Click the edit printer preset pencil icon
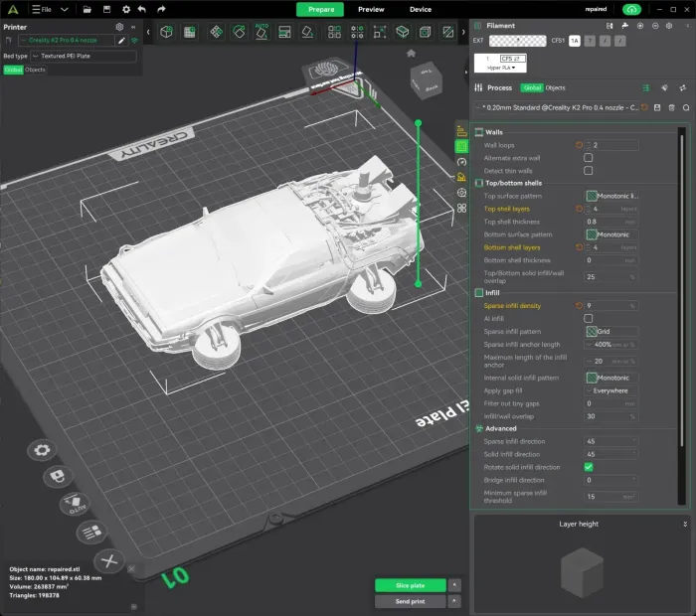696x616 pixels. [121, 41]
